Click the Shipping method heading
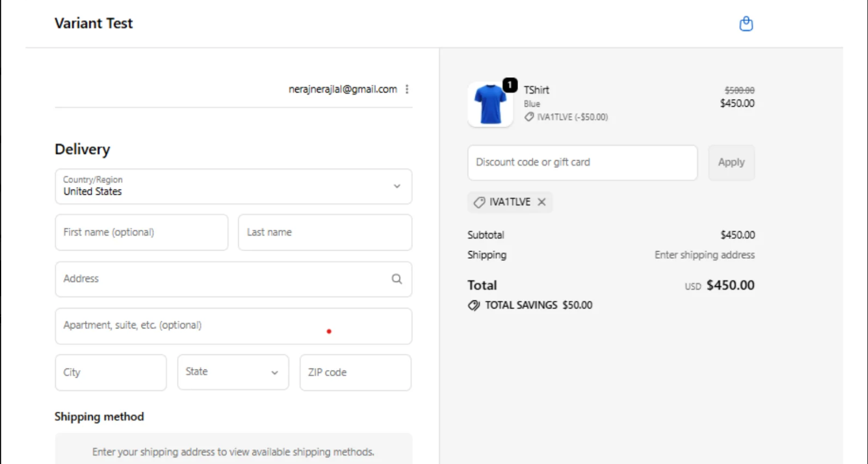The width and height of the screenshot is (868, 464). click(x=99, y=417)
